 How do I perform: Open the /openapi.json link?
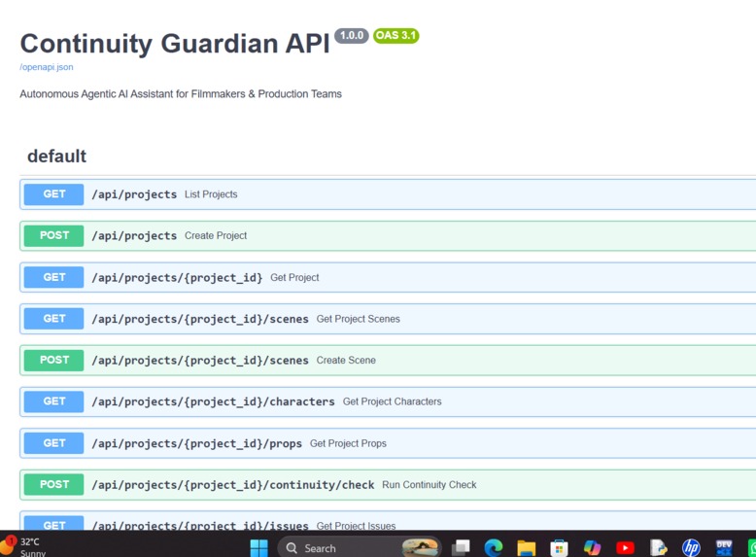tap(47, 67)
